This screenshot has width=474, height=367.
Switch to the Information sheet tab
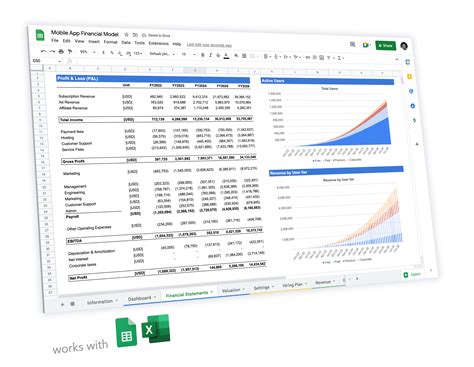coord(102,301)
